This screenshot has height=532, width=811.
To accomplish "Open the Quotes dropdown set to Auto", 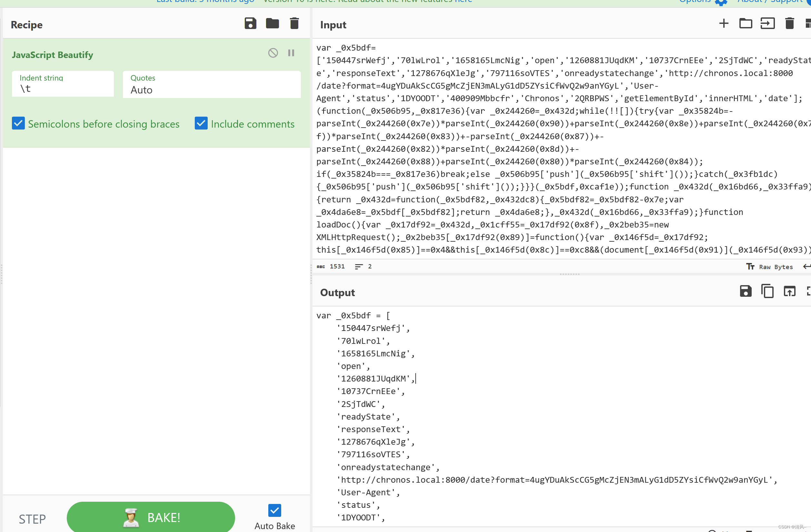I will click(212, 84).
